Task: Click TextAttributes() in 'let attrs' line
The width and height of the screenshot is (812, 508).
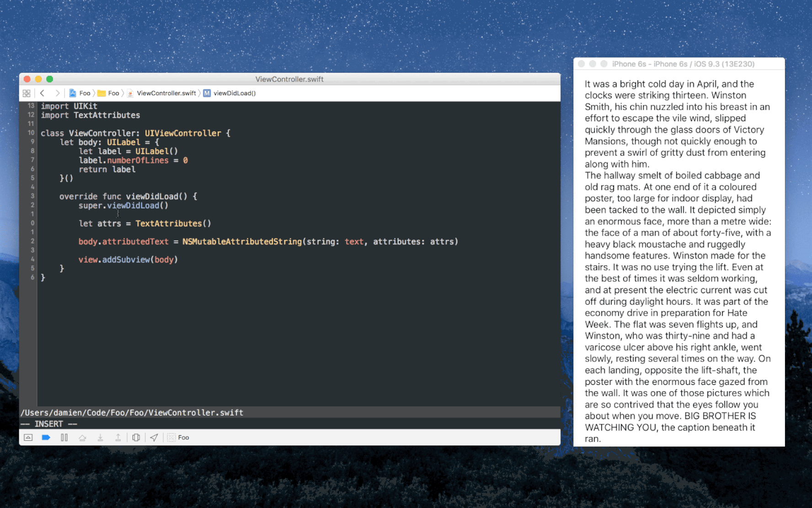Action: pos(173,224)
